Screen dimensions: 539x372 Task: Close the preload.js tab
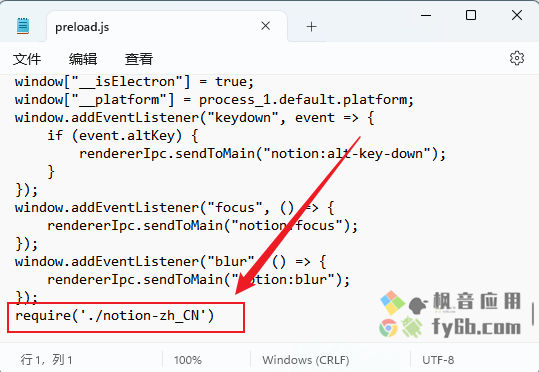coord(265,26)
